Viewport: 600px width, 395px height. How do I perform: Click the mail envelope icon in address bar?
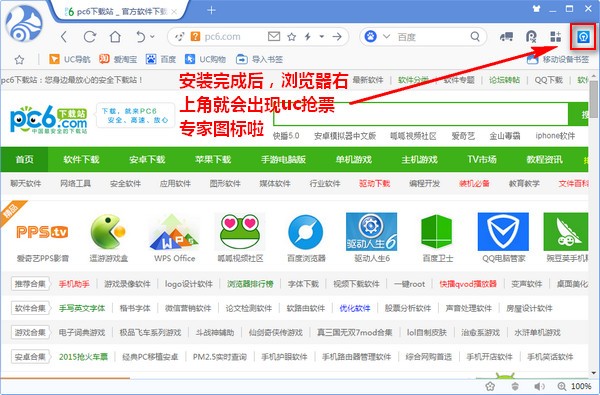274,37
